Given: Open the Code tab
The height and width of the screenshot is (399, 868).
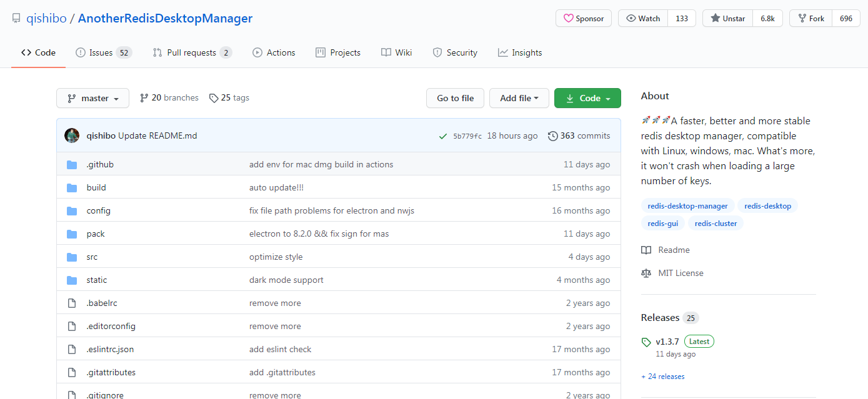Looking at the screenshot, I should 38,52.
